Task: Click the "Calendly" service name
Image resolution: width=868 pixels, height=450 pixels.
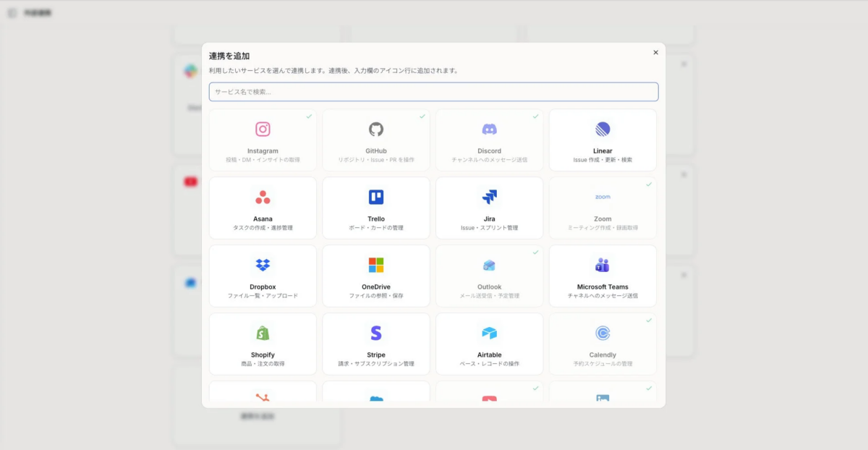Action: [603, 355]
